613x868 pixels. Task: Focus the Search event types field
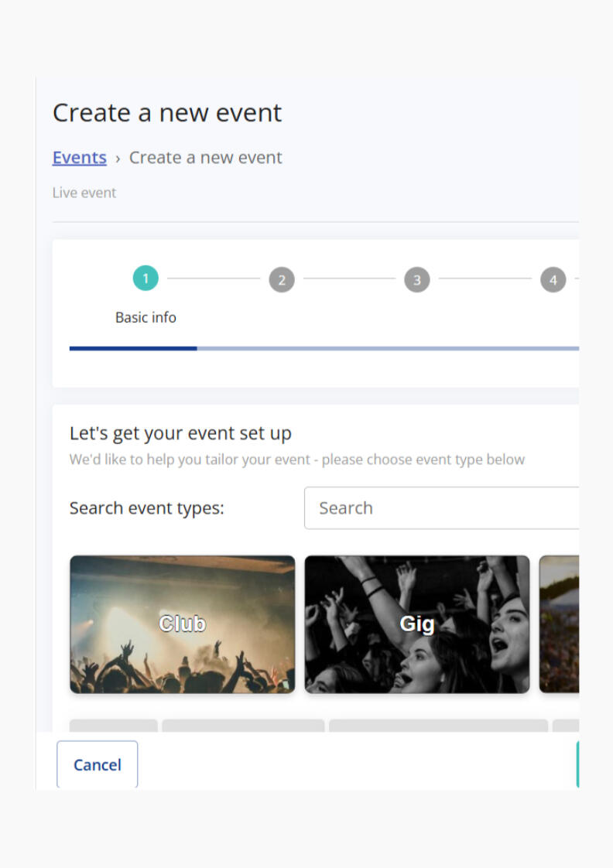pos(441,508)
